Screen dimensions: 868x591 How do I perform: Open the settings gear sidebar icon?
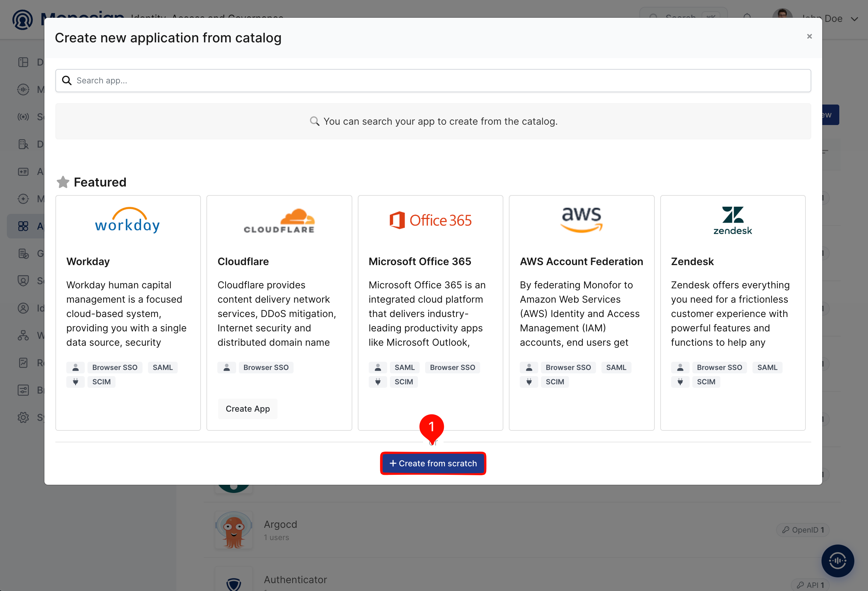[23, 417]
